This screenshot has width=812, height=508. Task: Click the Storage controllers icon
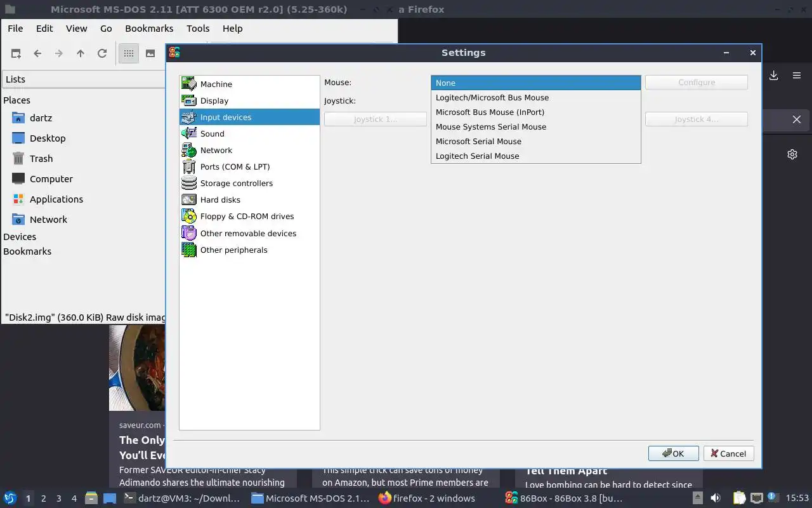tap(189, 183)
